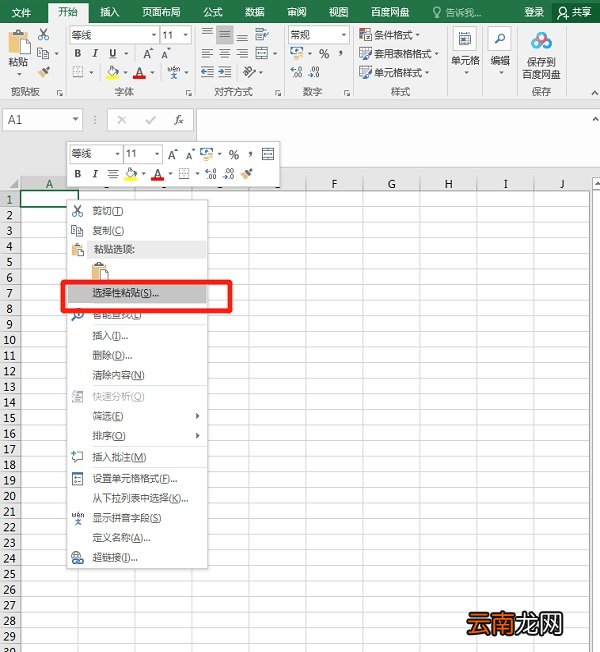Apply ribbon red font color

pyautogui.click(x=140, y=72)
